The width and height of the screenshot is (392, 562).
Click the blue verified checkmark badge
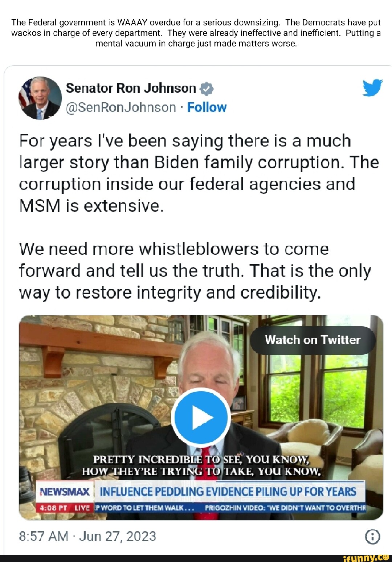pyautogui.click(x=206, y=89)
